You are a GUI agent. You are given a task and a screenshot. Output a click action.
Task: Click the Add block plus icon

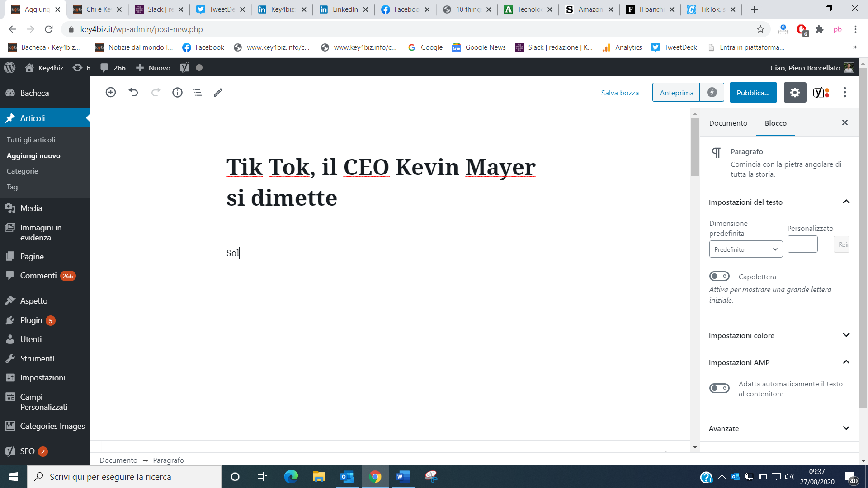(x=111, y=92)
